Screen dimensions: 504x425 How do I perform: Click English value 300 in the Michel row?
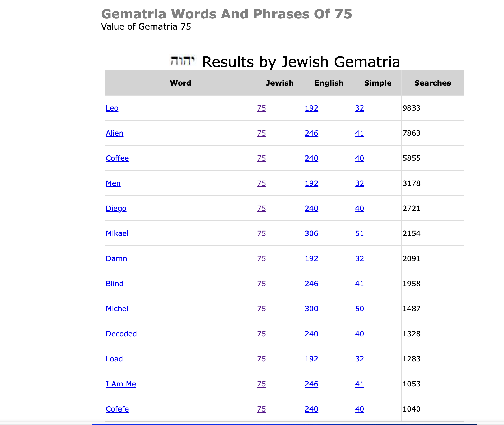pos(311,309)
